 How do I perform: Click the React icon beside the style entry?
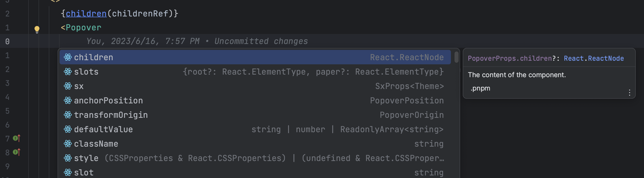coord(68,158)
